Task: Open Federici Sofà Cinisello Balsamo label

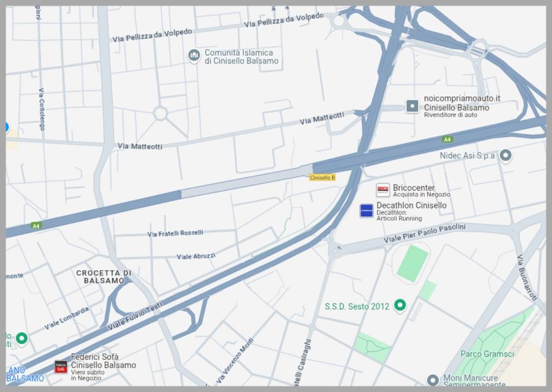Action: (x=103, y=367)
